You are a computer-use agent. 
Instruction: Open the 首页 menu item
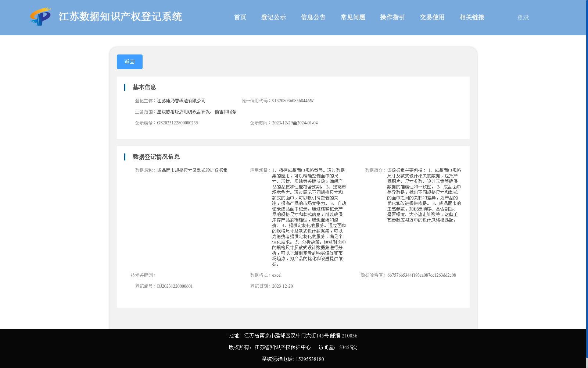(240, 17)
